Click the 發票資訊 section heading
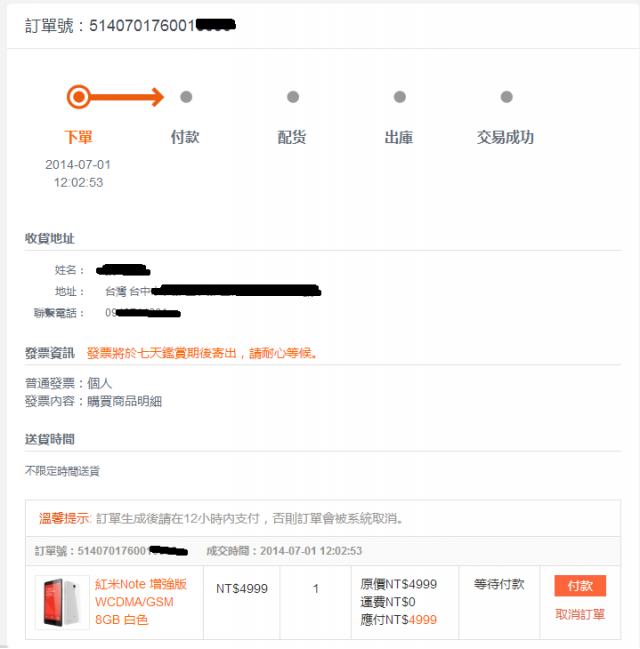Image resolution: width=640 pixels, height=649 pixels. (x=50, y=353)
